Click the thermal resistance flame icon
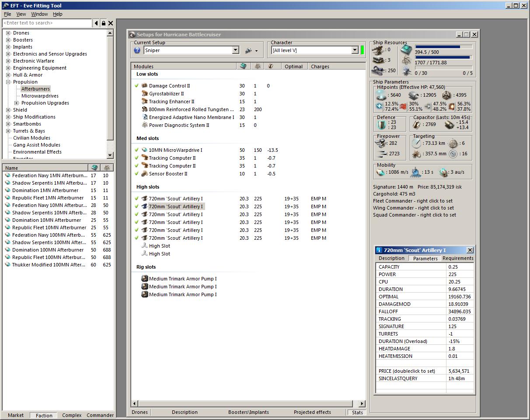Image resolution: width=530 pixels, height=420 pixels. pos(404,106)
